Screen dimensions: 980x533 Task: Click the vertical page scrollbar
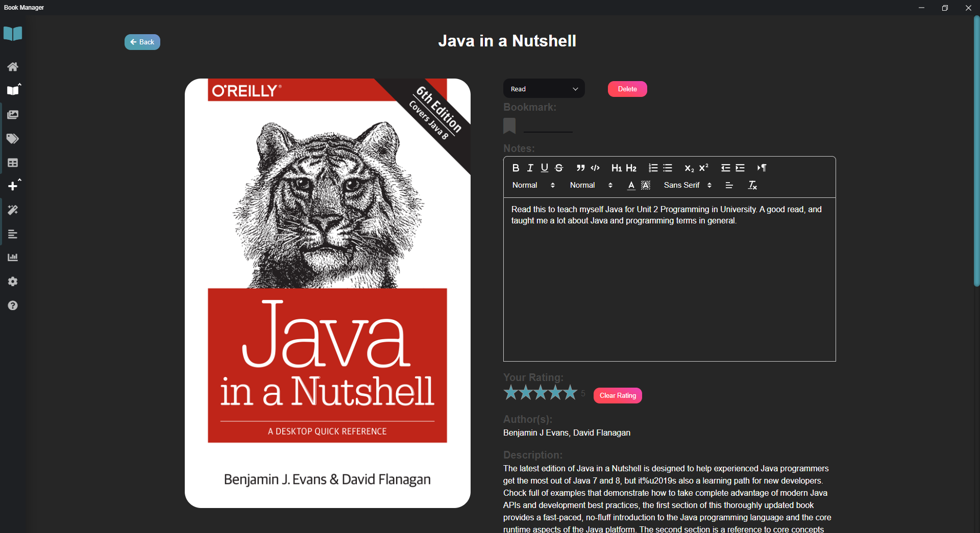[976, 151]
